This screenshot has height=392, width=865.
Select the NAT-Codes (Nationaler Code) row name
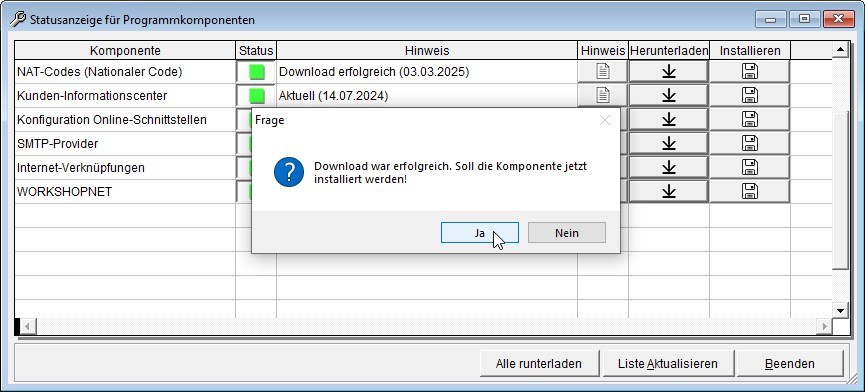[x=100, y=72]
